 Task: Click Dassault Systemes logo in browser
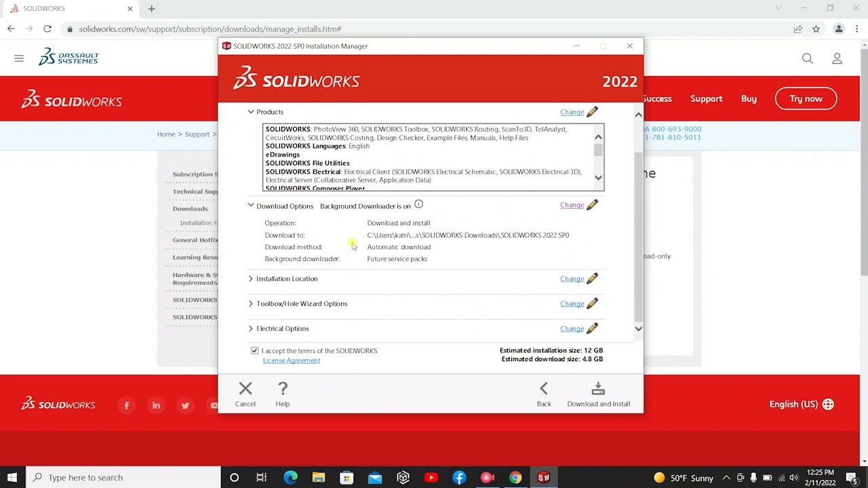pos(68,57)
